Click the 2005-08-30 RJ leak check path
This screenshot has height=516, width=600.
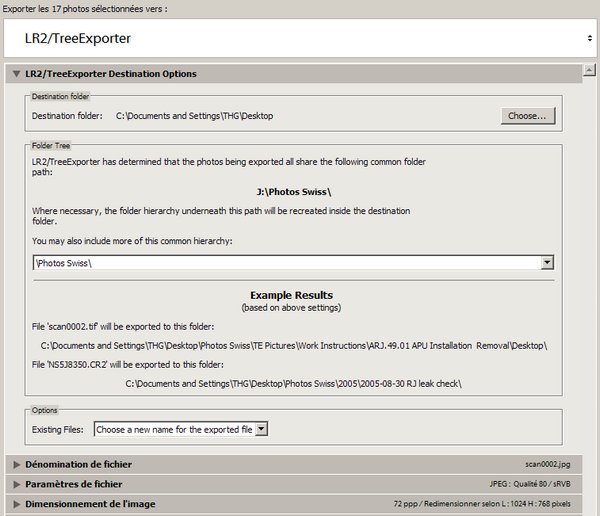point(293,384)
